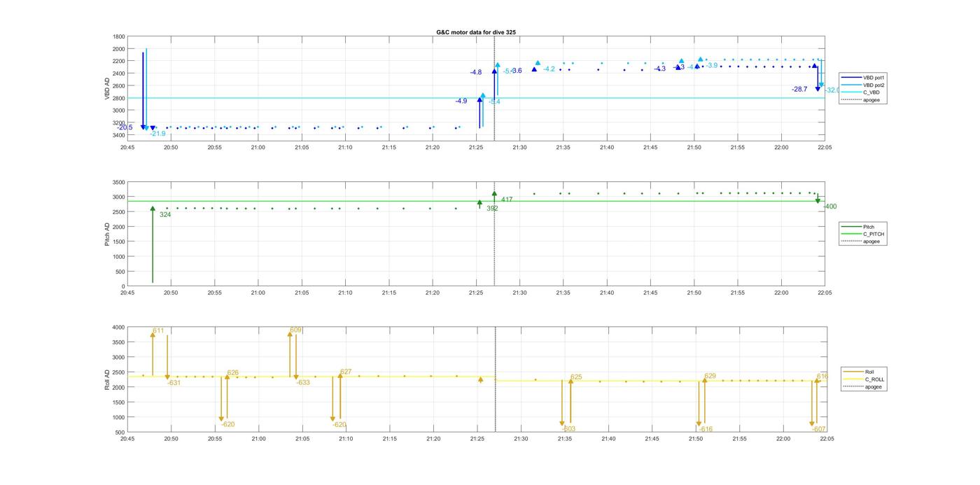Click the 3400 tick on VBD AD axis

[x=119, y=134]
